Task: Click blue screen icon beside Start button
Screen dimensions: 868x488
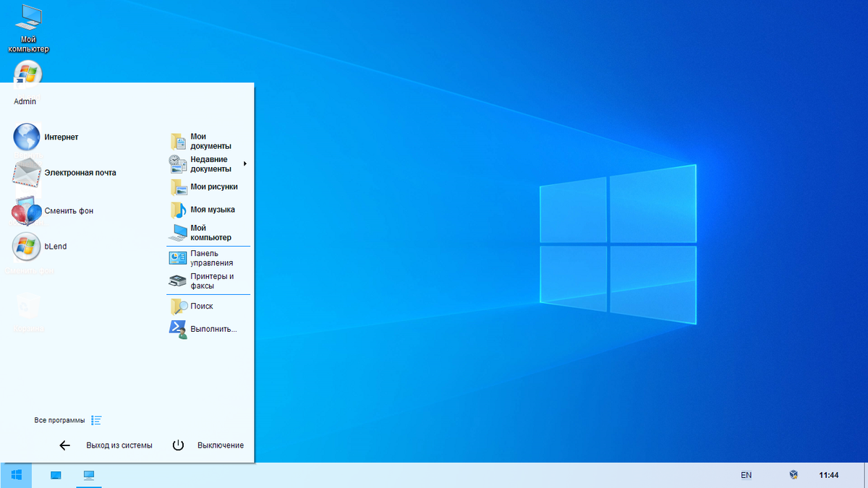Action: coord(56,475)
